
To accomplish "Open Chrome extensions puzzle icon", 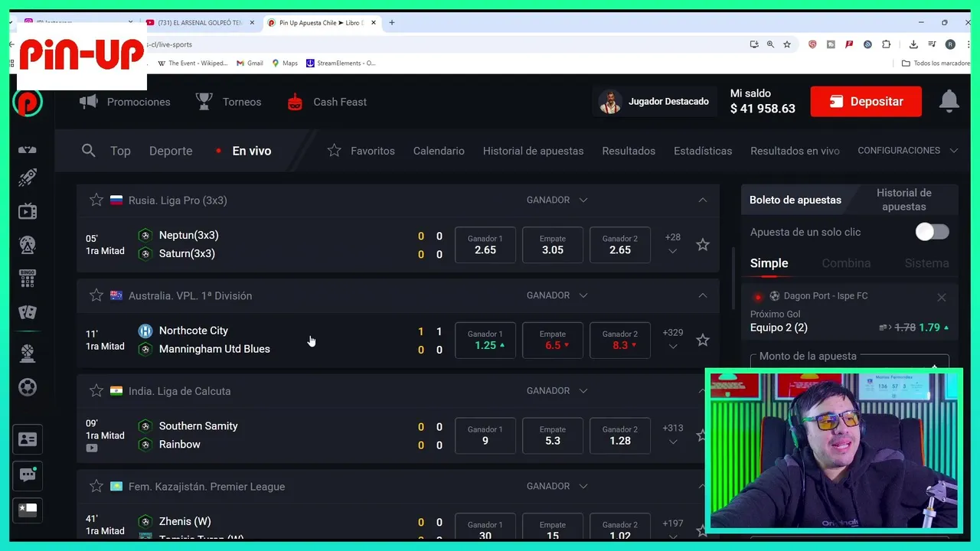I will coord(887,44).
